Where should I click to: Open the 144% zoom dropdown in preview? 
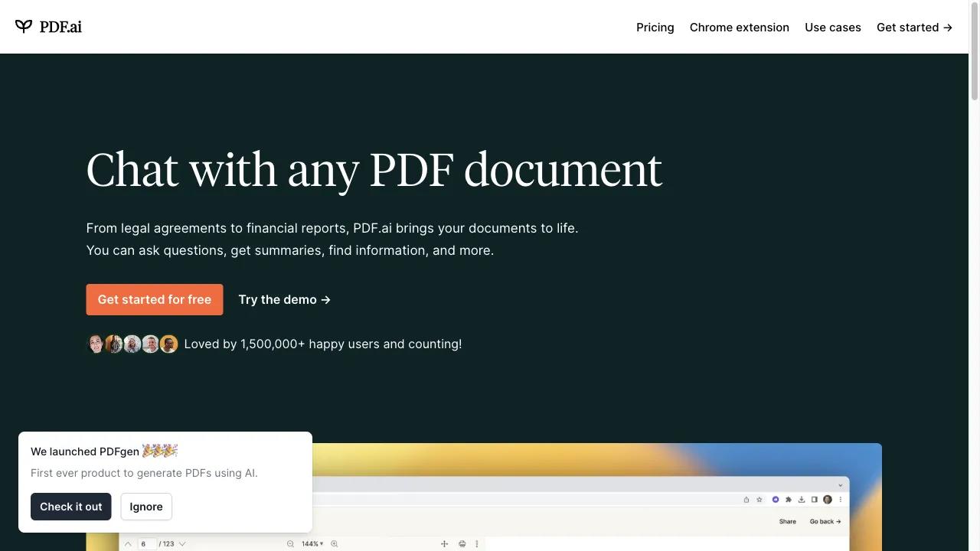312,543
